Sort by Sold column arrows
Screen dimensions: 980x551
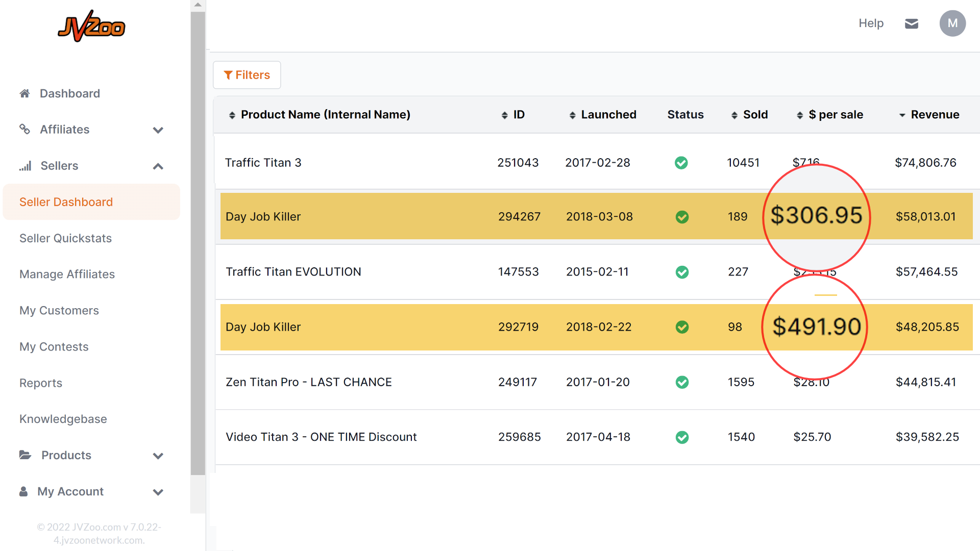point(734,115)
